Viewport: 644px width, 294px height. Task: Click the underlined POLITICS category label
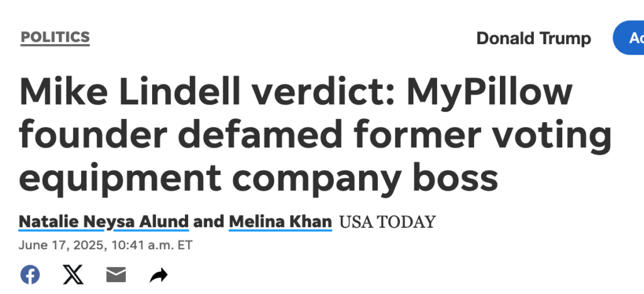click(55, 37)
